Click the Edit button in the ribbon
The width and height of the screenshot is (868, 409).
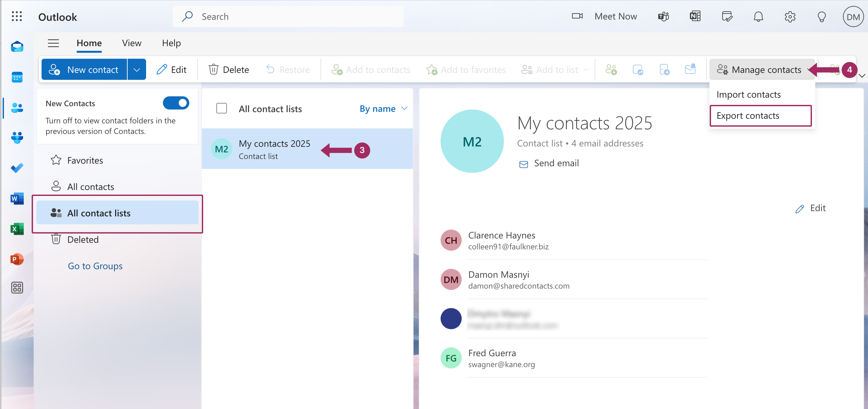click(x=171, y=69)
